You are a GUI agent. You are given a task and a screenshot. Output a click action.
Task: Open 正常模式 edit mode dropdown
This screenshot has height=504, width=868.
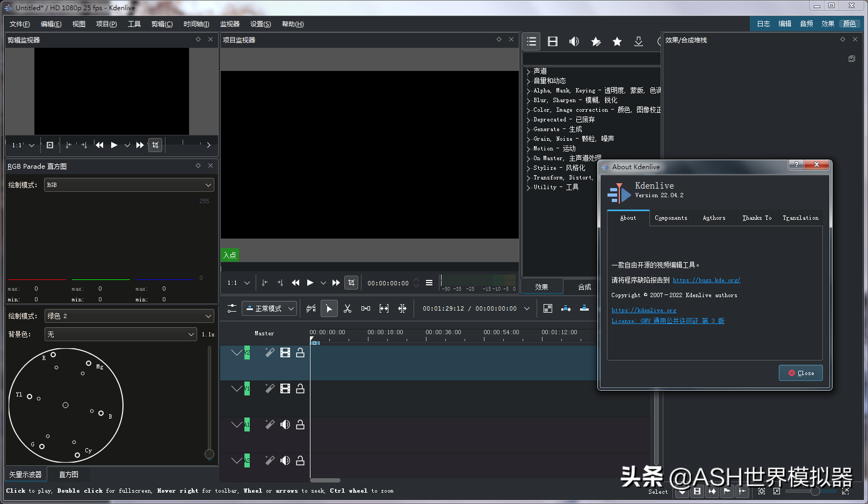click(x=269, y=308)
